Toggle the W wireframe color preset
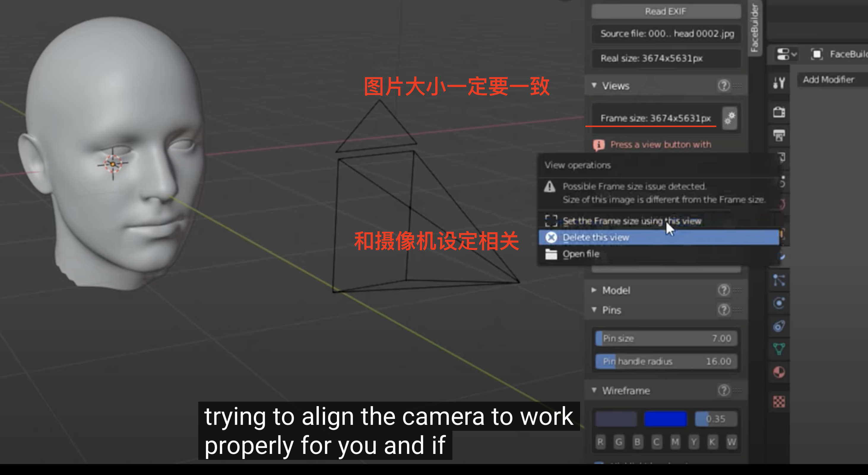The image size is (868, 475). [732, 442]
